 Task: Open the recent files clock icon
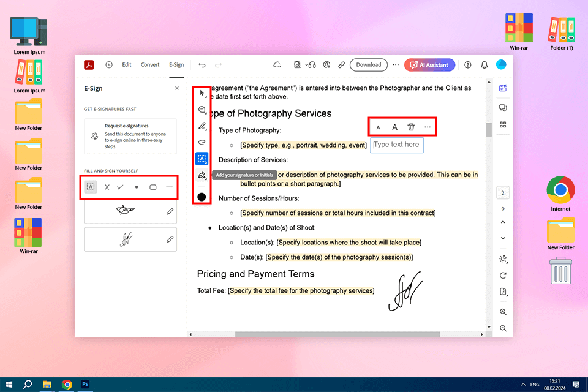109,65
